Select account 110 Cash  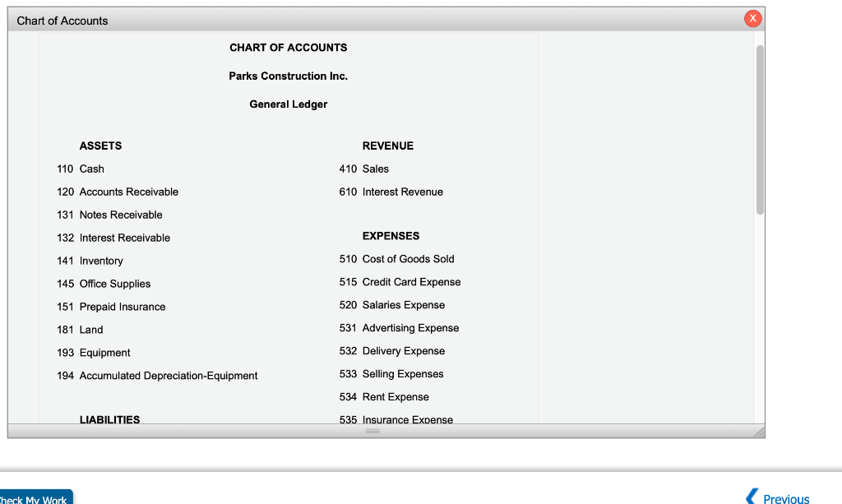[x=82, y=169]
